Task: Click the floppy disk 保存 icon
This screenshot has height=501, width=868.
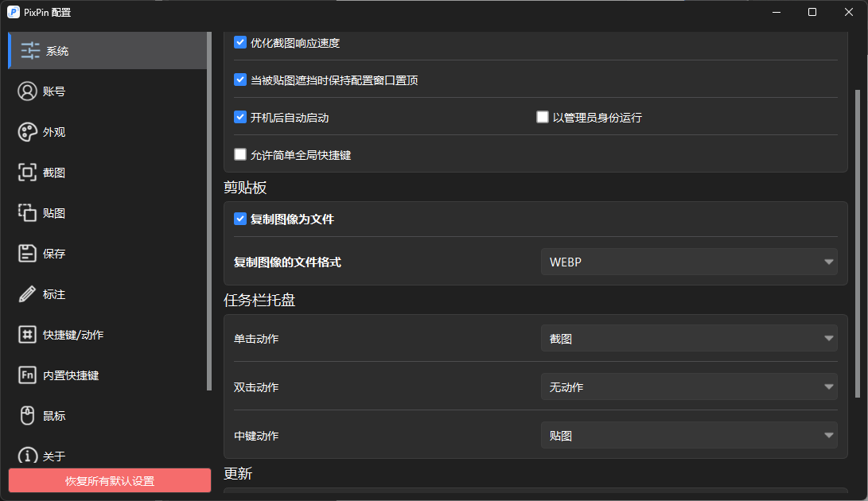Action: (28, 254)
